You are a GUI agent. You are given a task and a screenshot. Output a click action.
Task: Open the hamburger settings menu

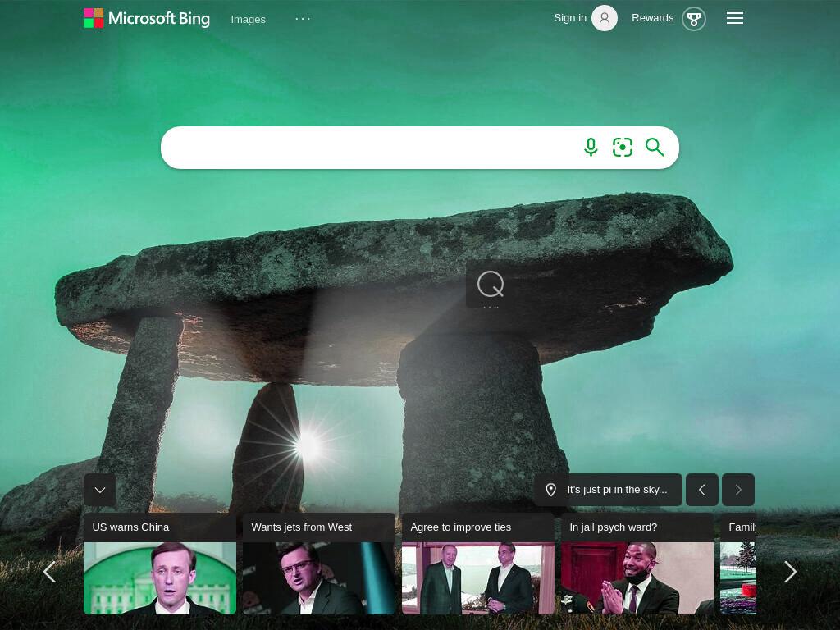pyautogui.click(x=734, y=18)
